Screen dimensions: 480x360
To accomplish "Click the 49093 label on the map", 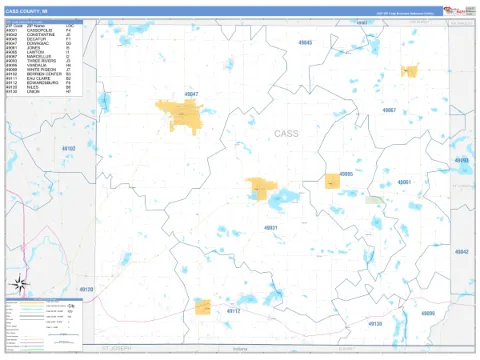I will pos(462,160).
